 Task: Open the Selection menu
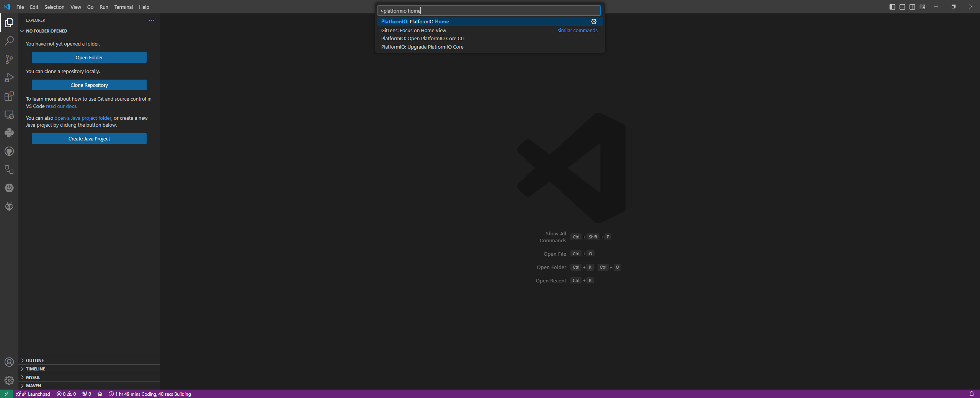point(54,7)
